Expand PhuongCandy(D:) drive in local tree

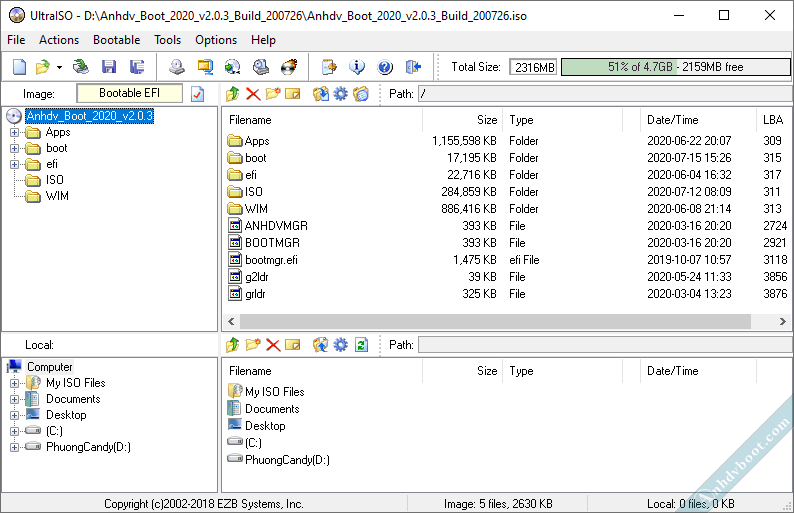pyautogui.click(x=14, y=447)
